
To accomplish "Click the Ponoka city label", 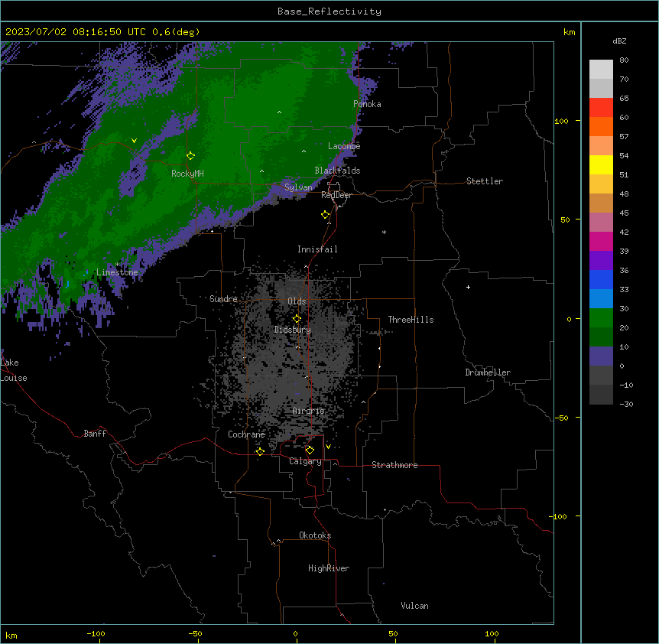I will pyautogui.click(x=367, y=104).
